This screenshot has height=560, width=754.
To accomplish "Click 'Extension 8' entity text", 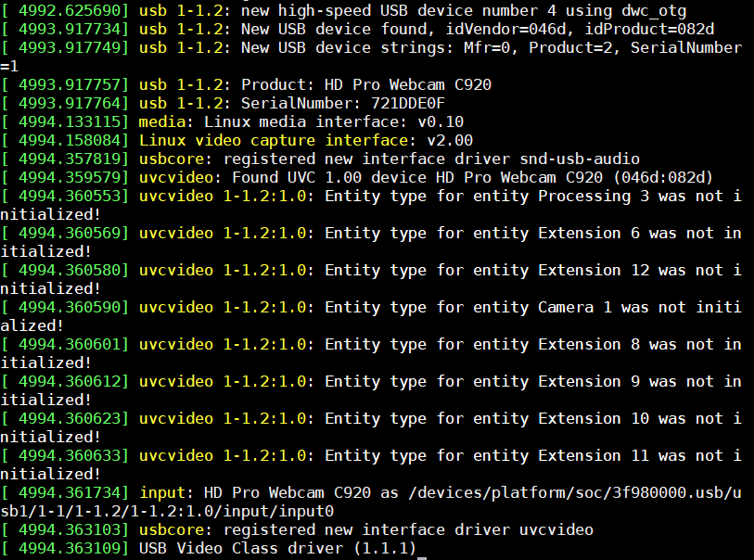I will pos(589,345).
